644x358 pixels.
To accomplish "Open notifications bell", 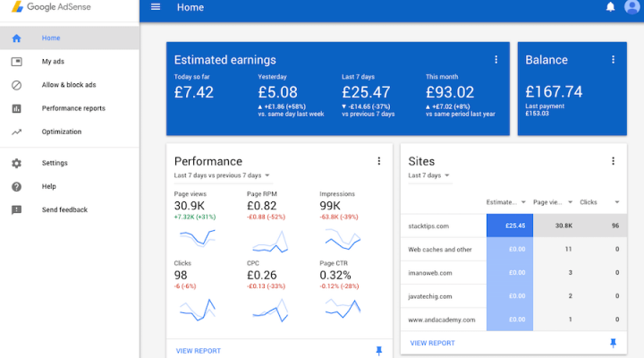I will pyautogui.click(x=610, y=7).
